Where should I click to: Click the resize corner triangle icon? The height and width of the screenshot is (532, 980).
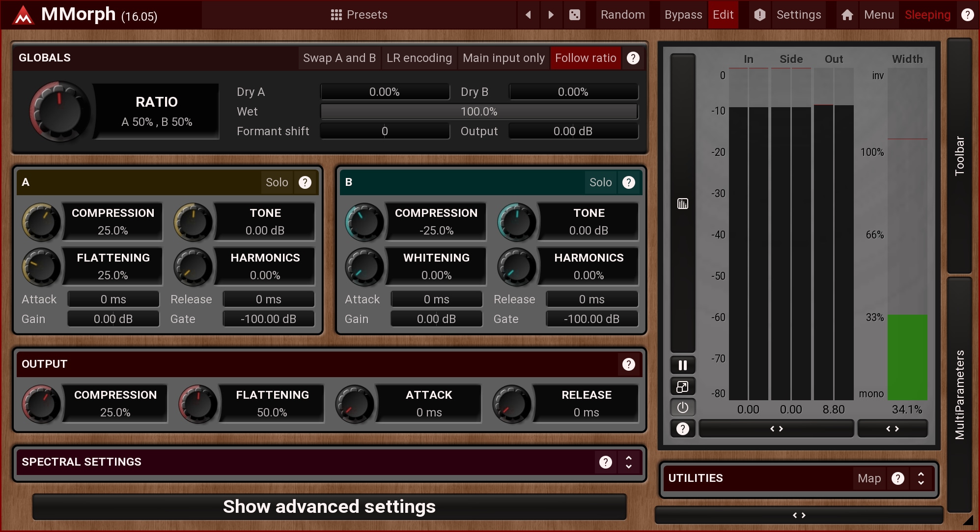(967, 520)
